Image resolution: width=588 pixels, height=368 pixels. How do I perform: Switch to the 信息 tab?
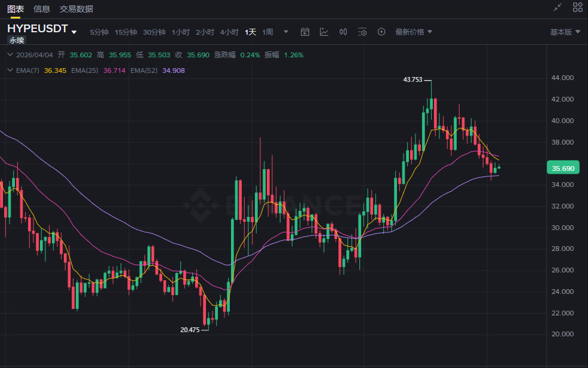(41, 9)
